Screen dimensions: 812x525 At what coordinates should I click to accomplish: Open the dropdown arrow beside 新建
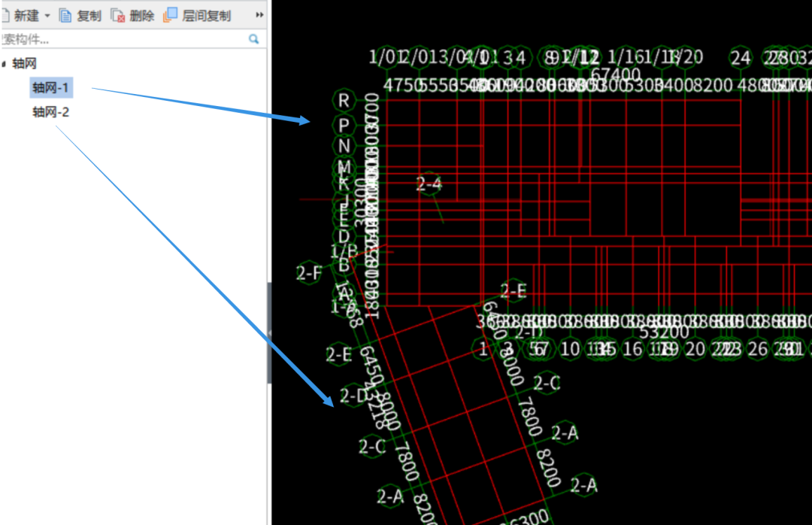47,16
